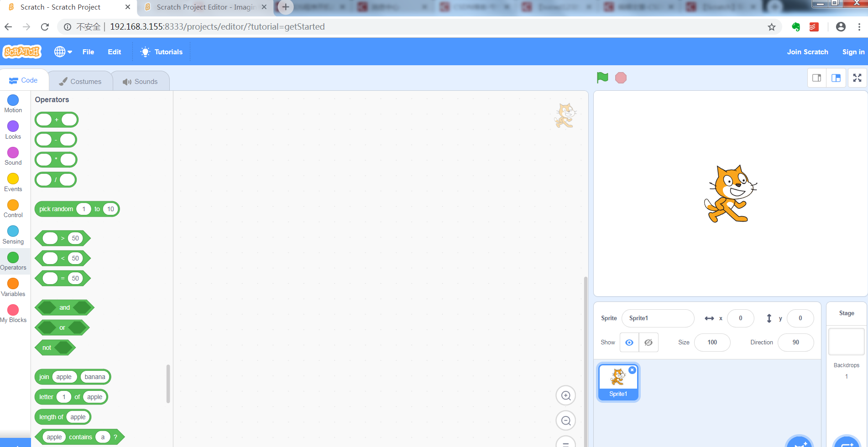Switch to the Costumes tab
This screenshot has width=868, height=447.
click(81, 81)
